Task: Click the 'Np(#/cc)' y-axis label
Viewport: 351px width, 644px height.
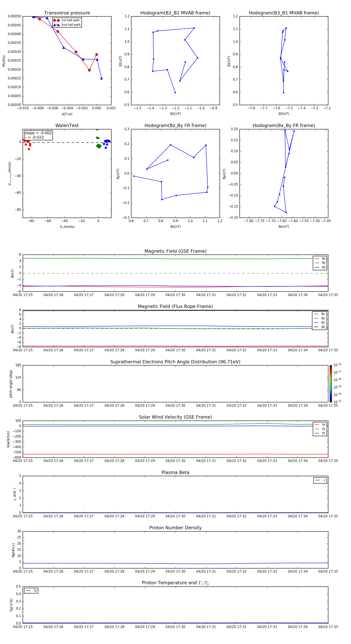Action: 13,550
